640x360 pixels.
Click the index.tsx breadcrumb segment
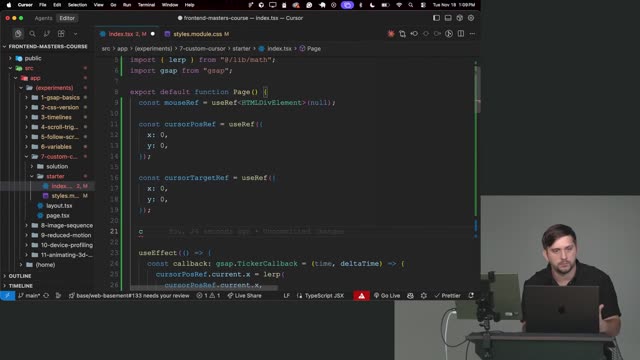tap(275, 49)
